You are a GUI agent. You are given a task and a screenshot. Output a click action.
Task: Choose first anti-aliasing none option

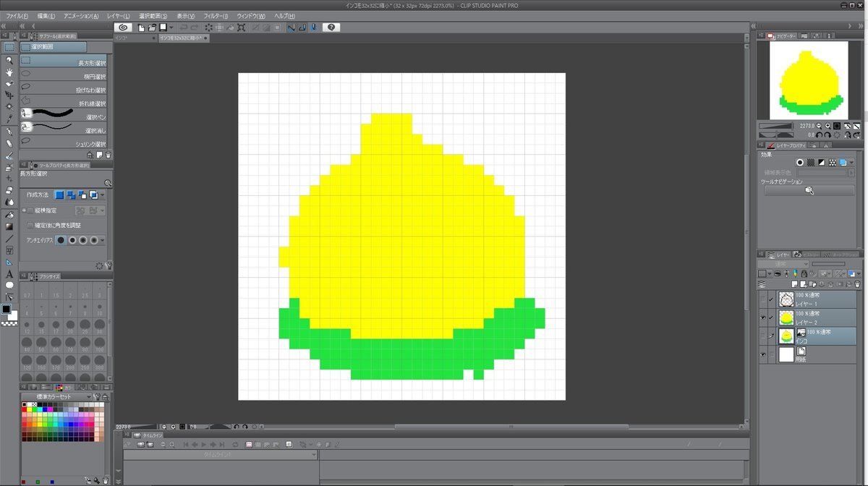pos(61,240)
